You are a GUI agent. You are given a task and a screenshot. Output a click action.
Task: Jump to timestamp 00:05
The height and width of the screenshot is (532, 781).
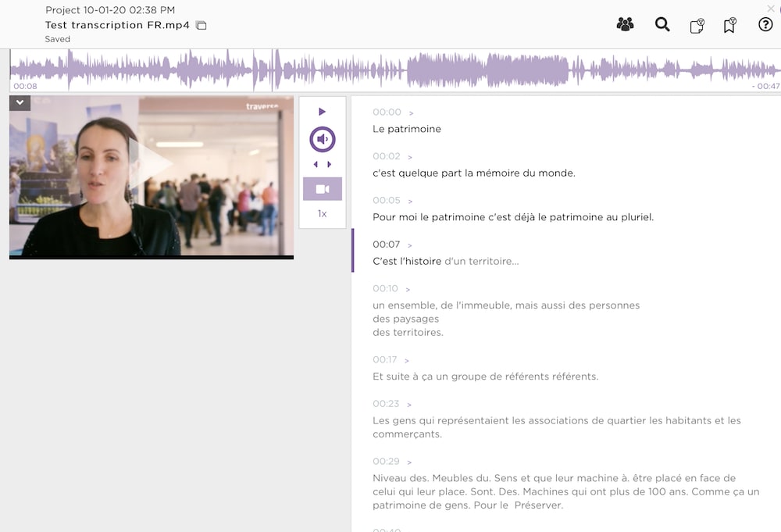tap(387, 200)
